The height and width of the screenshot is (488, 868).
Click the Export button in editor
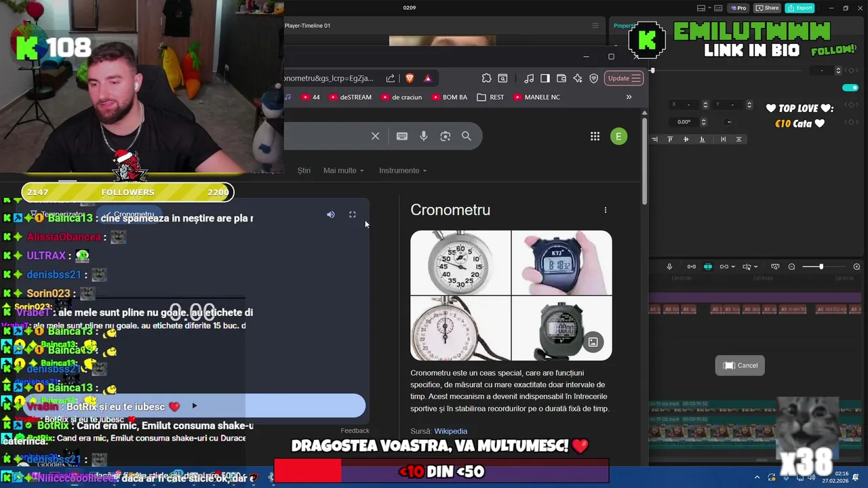[x=800, y=8]
